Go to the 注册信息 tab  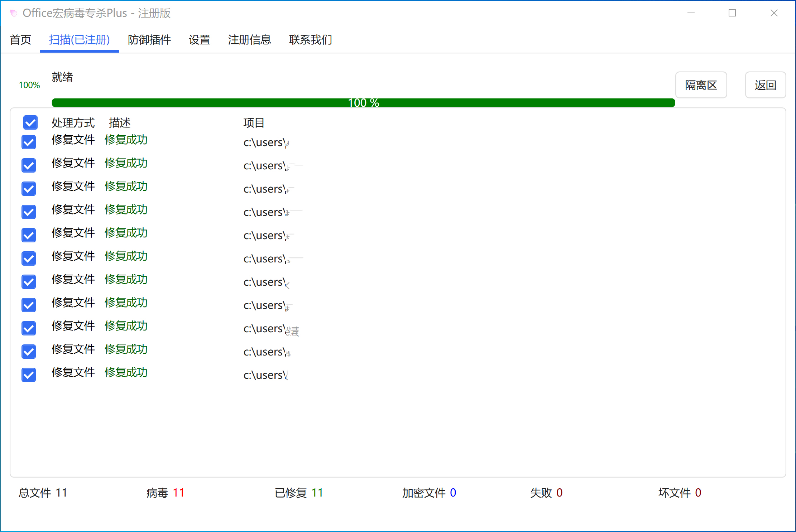(250, 40)
